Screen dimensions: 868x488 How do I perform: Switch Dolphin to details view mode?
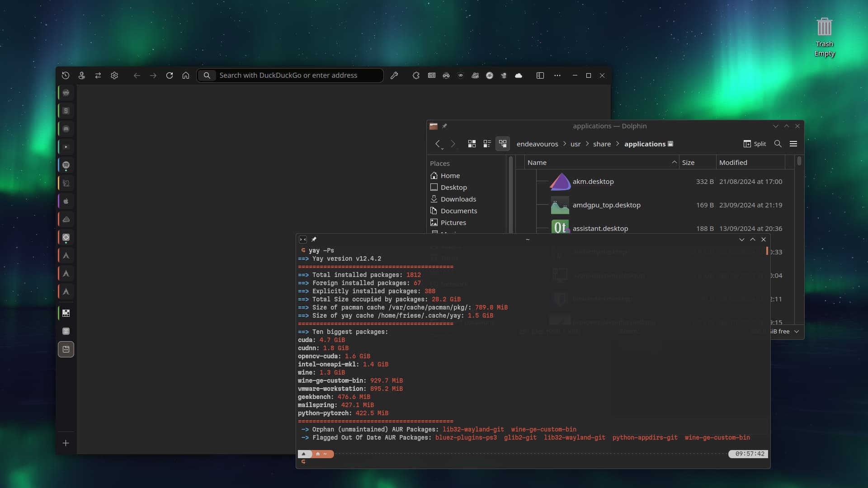click(x=503, y=144)
